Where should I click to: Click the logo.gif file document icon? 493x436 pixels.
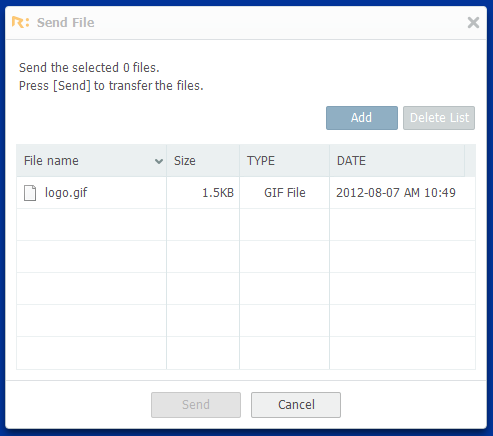(x=30, y=193)
